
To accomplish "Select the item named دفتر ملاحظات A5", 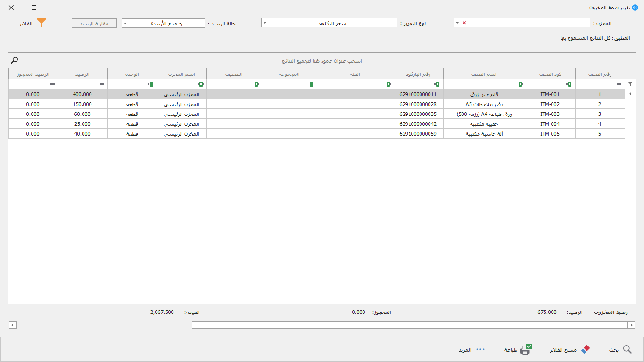I will point(485,104).
